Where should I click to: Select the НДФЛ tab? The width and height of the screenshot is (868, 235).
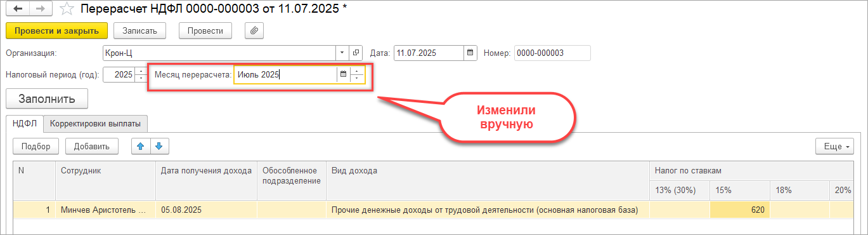(25, 123)
